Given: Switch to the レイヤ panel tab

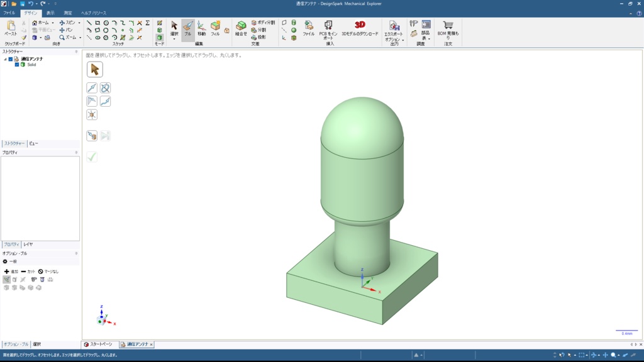Looking at the screenshot, I should pos(28,244).
